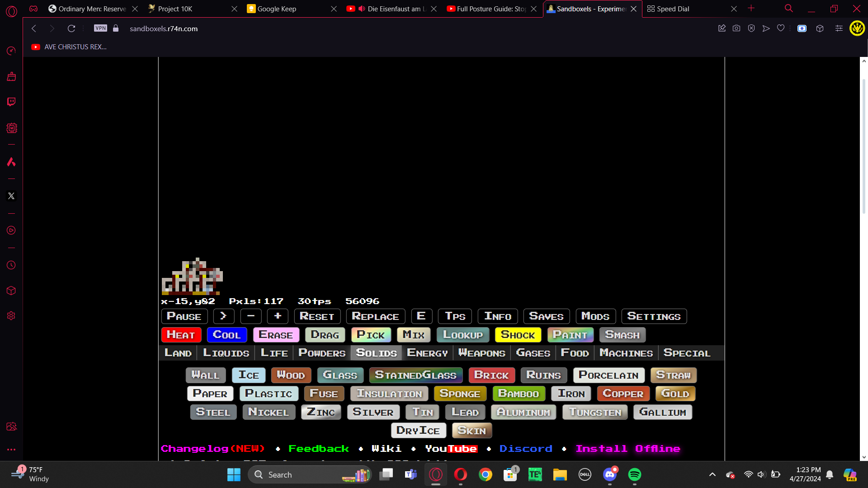Viewport: 868px width, 488px height.
Task: Launch Spotify from the taskbar
Action: [635, 474]
